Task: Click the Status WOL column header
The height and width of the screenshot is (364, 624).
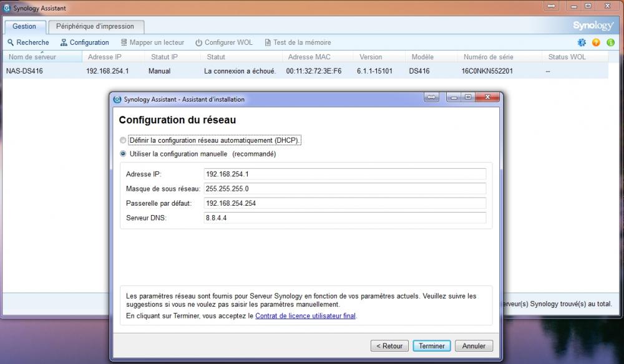Action: coord(575,57)
